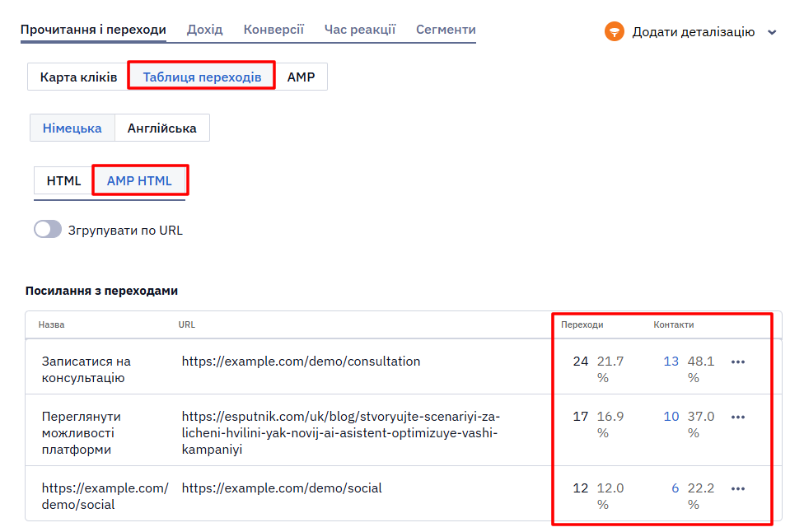Image resolution: width=804 pixels, height=532 pixels.
Task: Click transitions value 12 in social row
Action: point(581,488)
